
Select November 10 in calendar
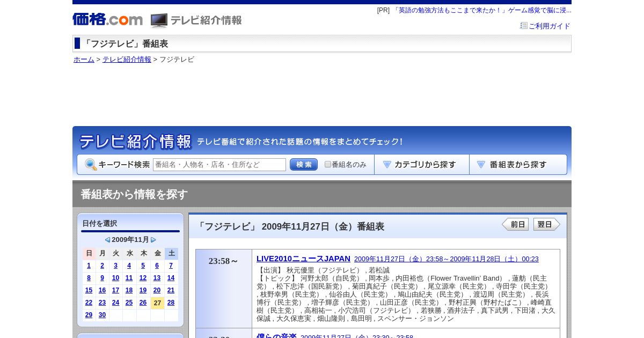click(x=116, y=278)
